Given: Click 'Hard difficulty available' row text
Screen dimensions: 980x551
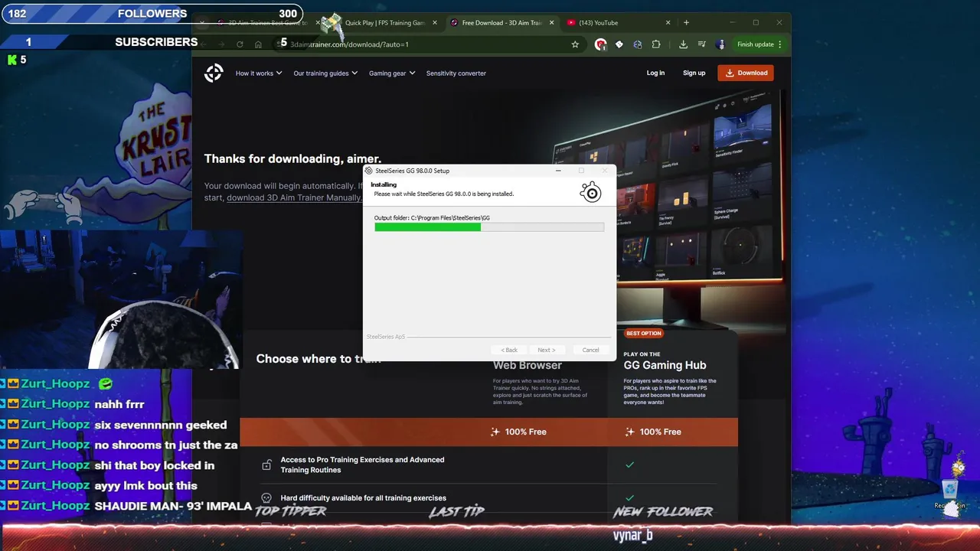Looking at the screenshot, I should click(363, 498).
